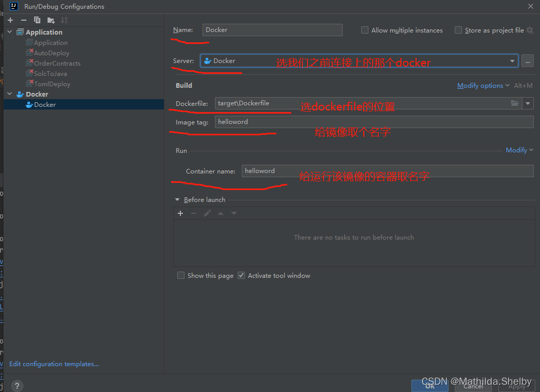Uncheck Activate tool window checkbox

[x=241, y=275]
